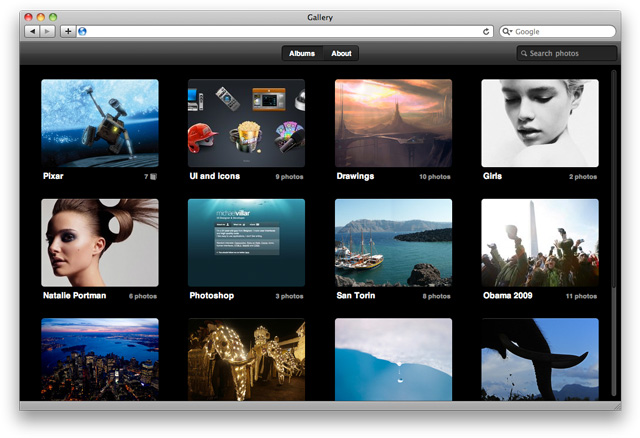Open the About tab
Screen dimensions: 640x438
[x=341, y=53]
